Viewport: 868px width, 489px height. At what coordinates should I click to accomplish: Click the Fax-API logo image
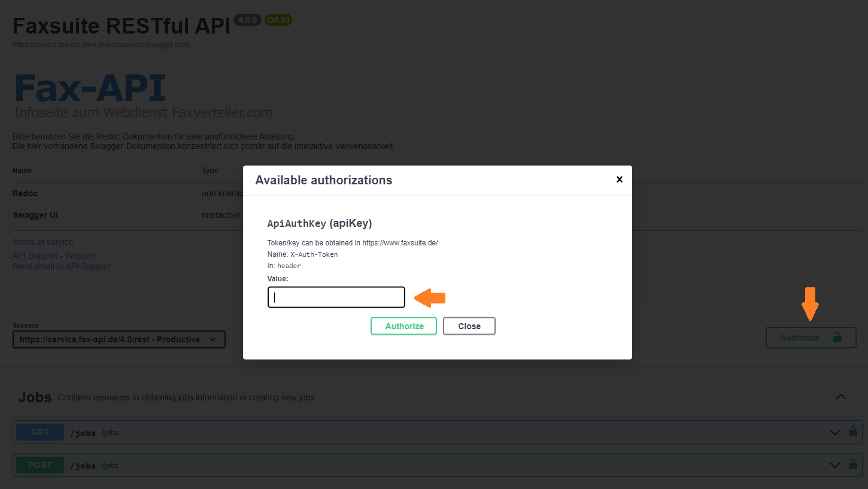[142, 96]
